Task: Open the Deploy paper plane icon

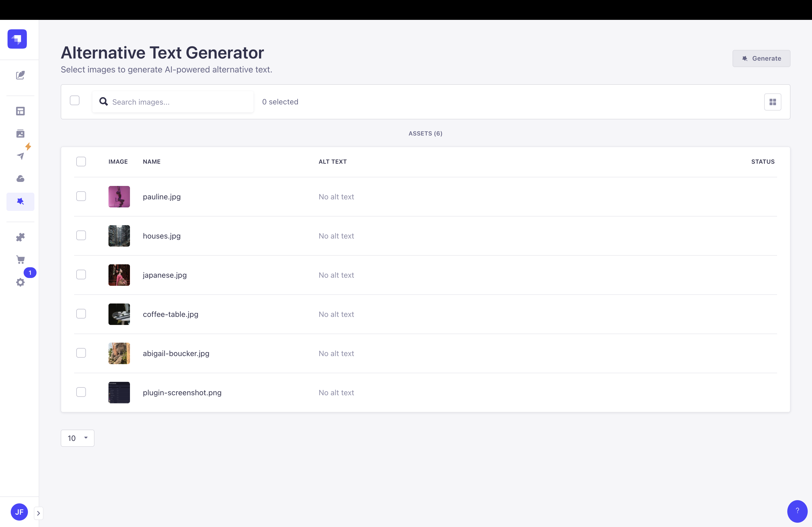Action: [20, 156]
